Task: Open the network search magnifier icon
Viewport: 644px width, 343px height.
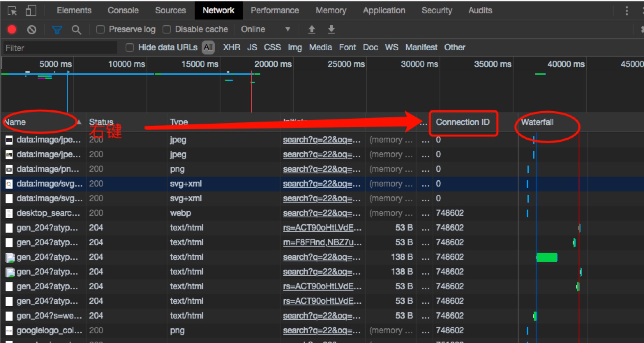Action: (x=76, y=30)
